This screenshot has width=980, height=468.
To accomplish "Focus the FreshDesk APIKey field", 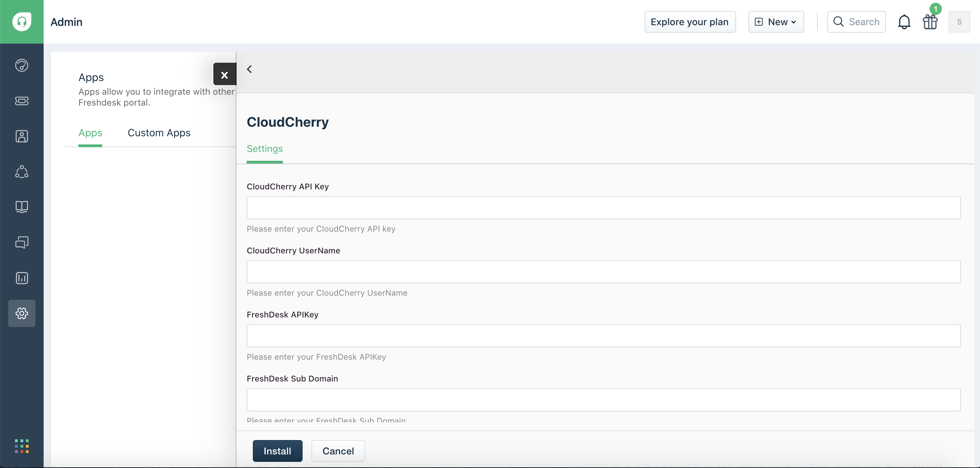I will point(603,336).
